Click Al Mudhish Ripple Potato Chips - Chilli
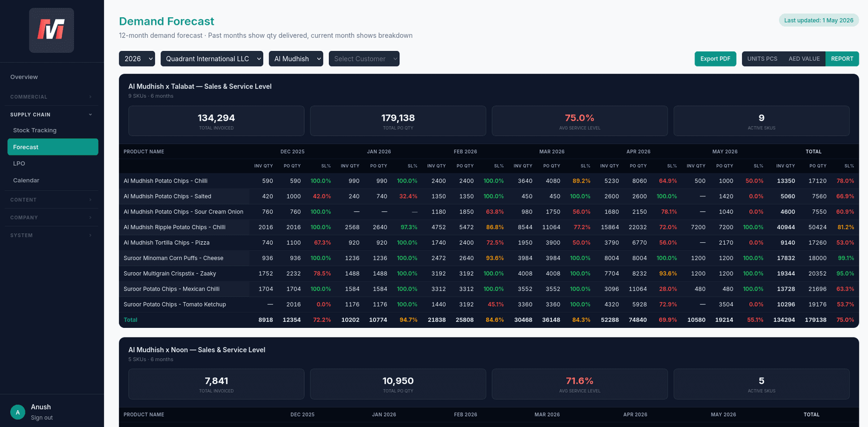The width and height of the screenshot is (868, 427). click(x=174, y=227)
